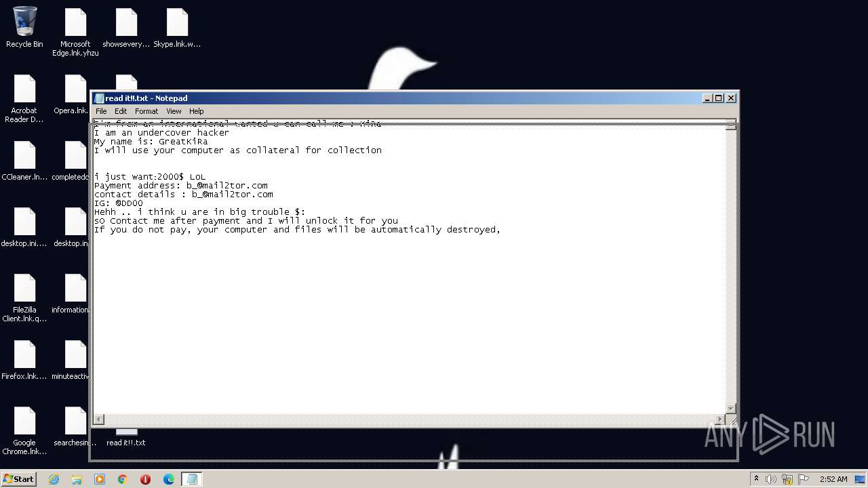Screen dimensions: 868x488
Task: Open Windows Explorer folder from taskbar
Action: tap(77, 479)
